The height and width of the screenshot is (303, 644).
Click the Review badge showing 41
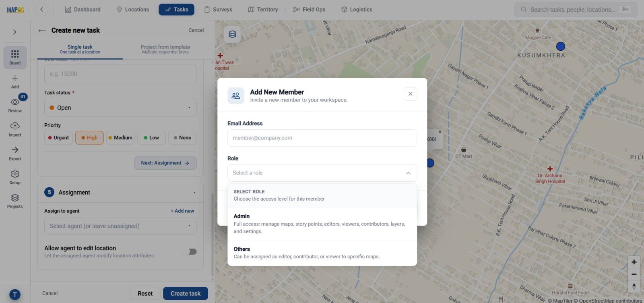(23, 97)
